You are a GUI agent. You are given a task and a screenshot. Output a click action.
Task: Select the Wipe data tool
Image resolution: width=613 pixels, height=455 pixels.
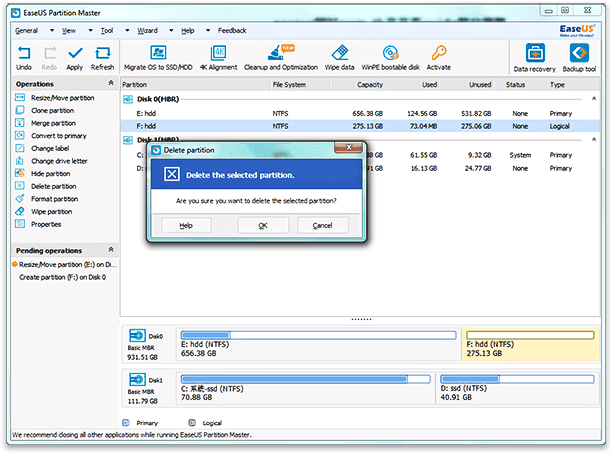[339, 58]
